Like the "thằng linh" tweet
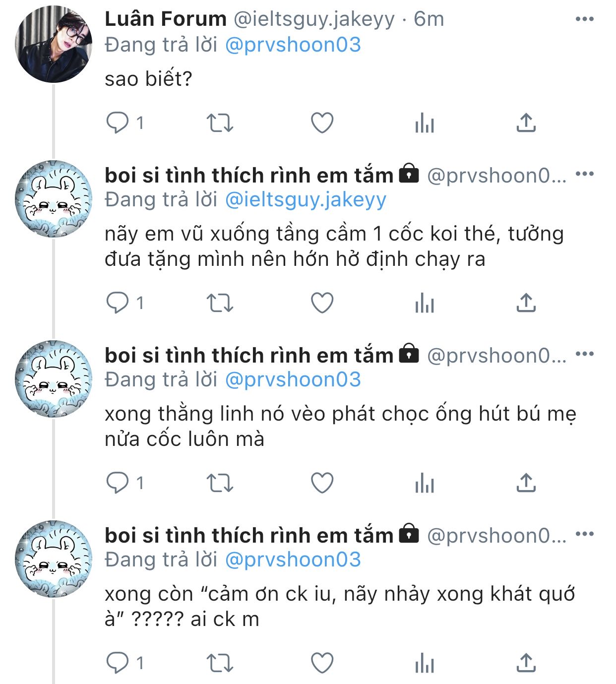Image resolution: width=616 pixels, height=684 pixels. [322, 483]
